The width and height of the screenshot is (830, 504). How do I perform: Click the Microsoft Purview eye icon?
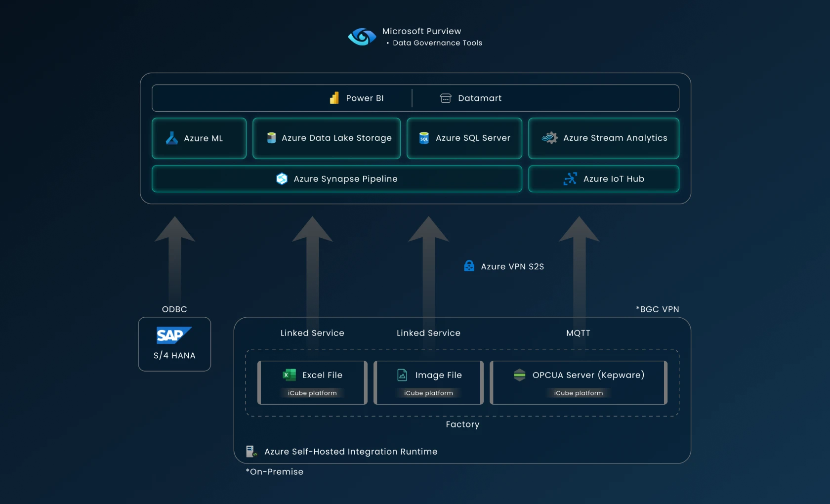(362, 37)
